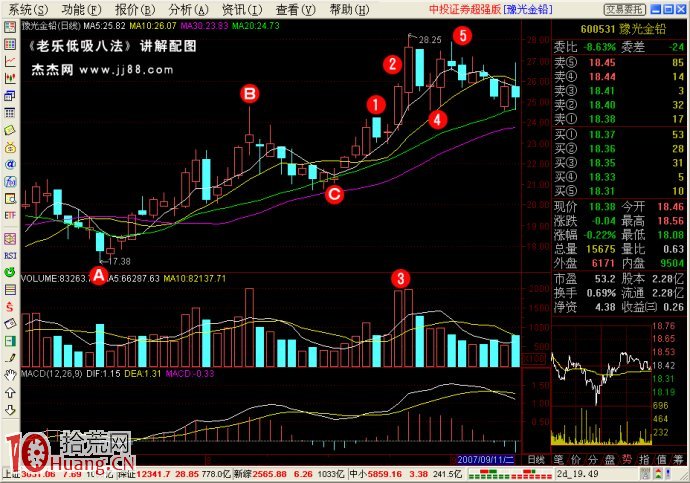Click the pink box icon below ETF

[10, 238]
